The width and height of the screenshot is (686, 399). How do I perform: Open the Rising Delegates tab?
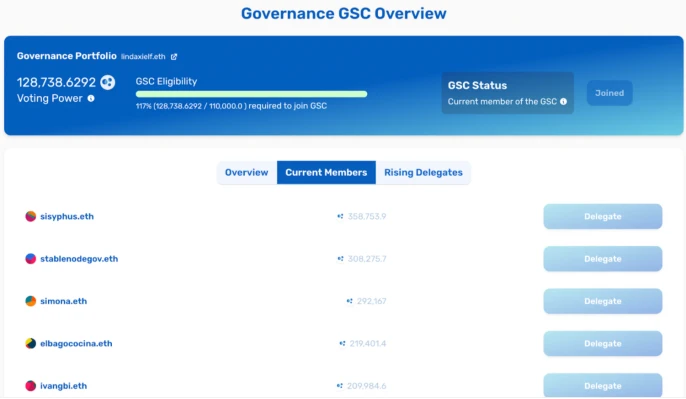point(423,173)
